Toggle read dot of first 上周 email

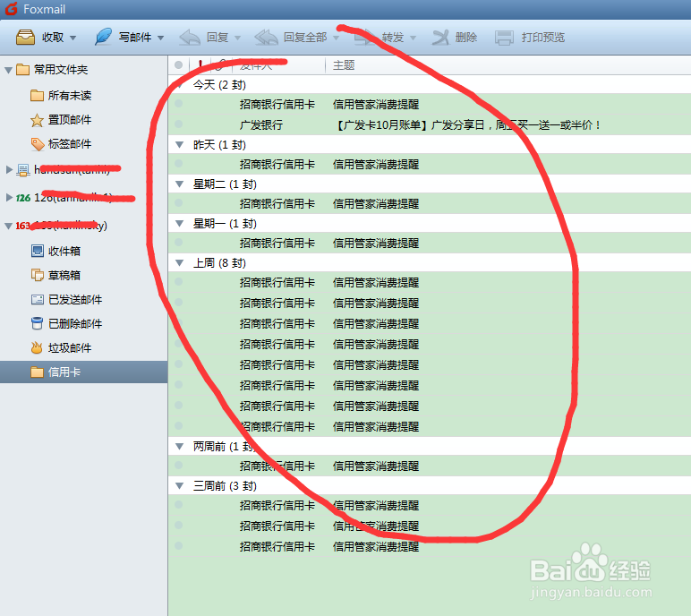coord(178,281)
